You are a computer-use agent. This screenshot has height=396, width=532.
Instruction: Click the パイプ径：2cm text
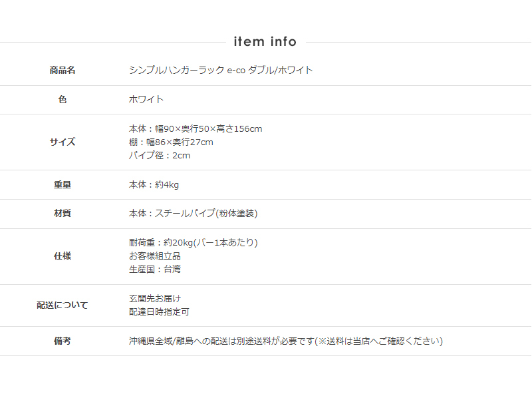(x=159, y=156)
